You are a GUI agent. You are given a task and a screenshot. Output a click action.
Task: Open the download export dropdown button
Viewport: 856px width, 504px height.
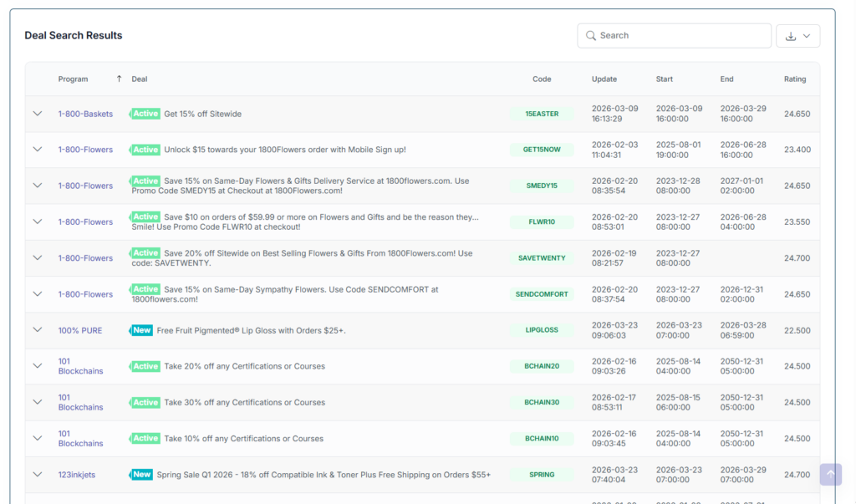tap(797, 36)
